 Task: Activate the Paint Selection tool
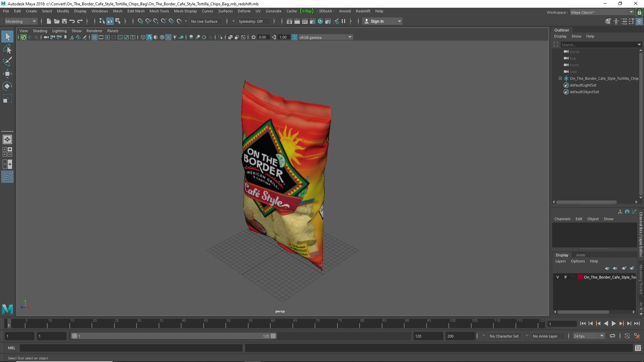click(7, 61)
